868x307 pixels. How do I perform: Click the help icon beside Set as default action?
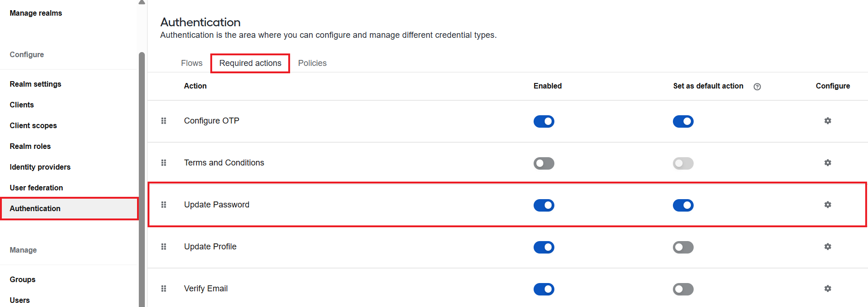pos(757,87)
